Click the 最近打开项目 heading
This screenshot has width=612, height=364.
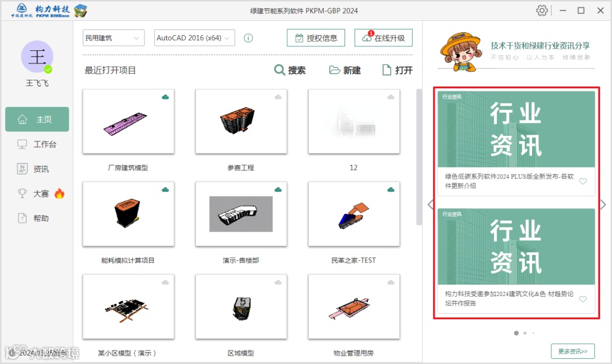[x=110, y=70]
